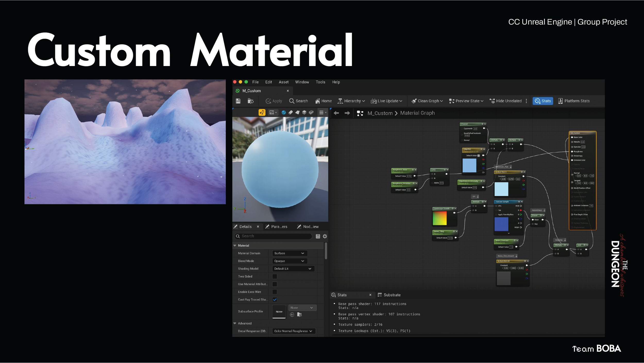
Task: Switch to the Substrate tab
Action: tap(389, 295)
